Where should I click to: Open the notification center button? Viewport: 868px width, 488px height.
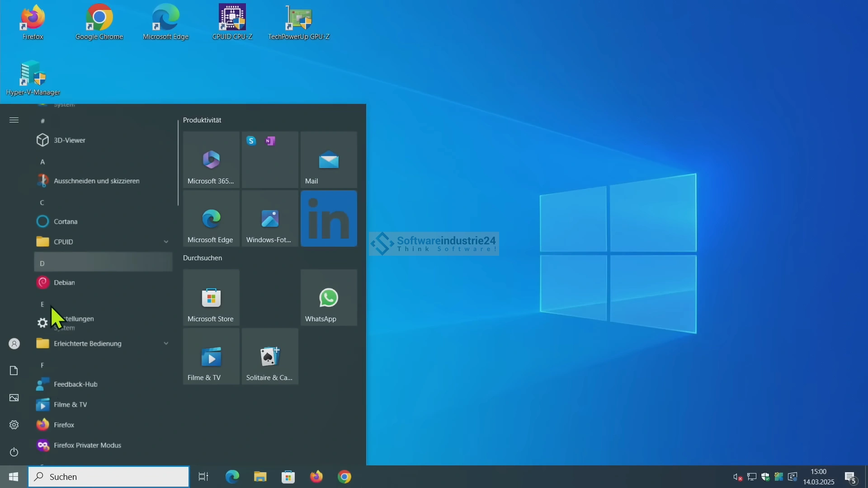[x=850, y=477]
